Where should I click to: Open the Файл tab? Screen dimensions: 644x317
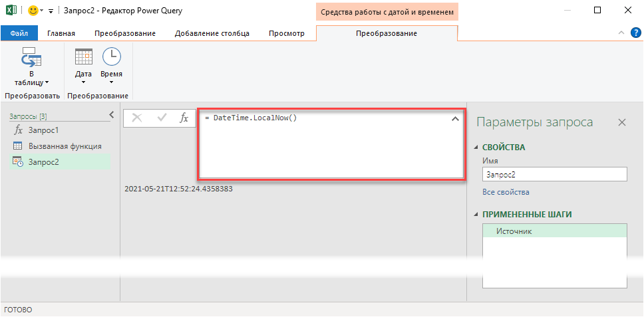(x=19, y=33)
